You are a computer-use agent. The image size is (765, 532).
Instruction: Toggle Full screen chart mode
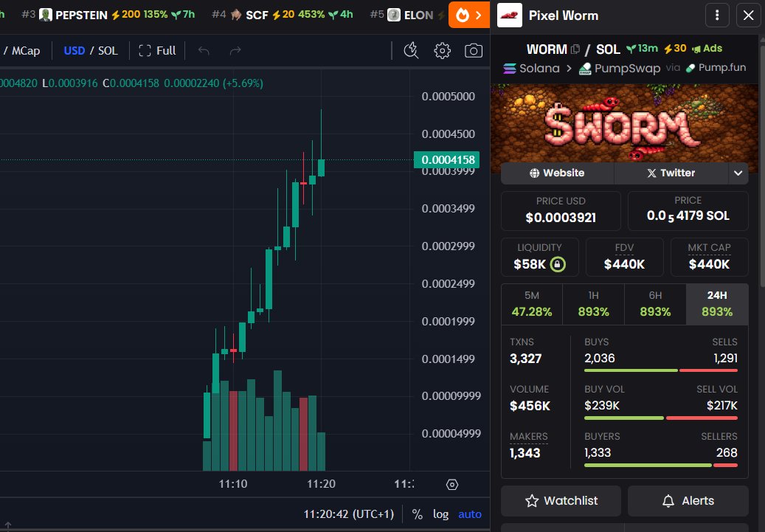pyautogui.click(x=157, y=51)
